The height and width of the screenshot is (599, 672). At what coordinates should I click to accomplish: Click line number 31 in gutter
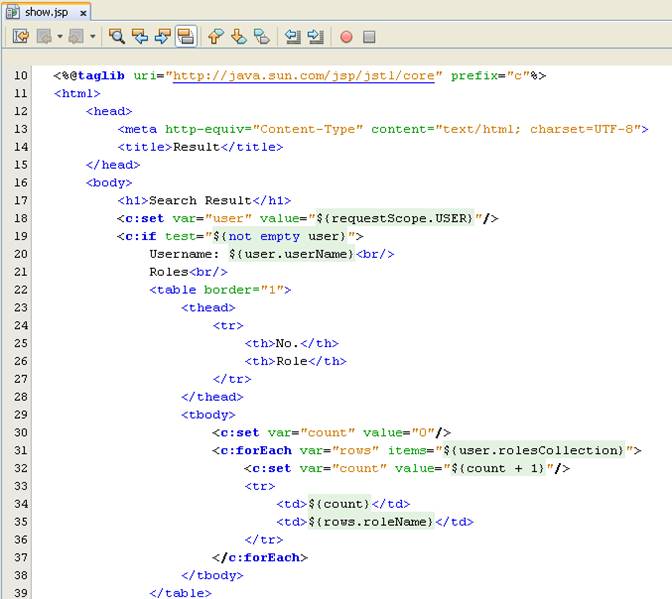click(21, 451)
